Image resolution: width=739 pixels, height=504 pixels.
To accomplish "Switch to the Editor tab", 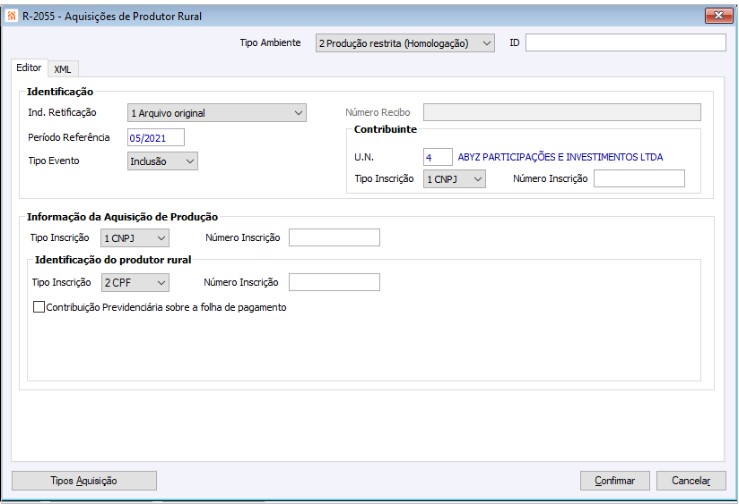I will point(29,67).
